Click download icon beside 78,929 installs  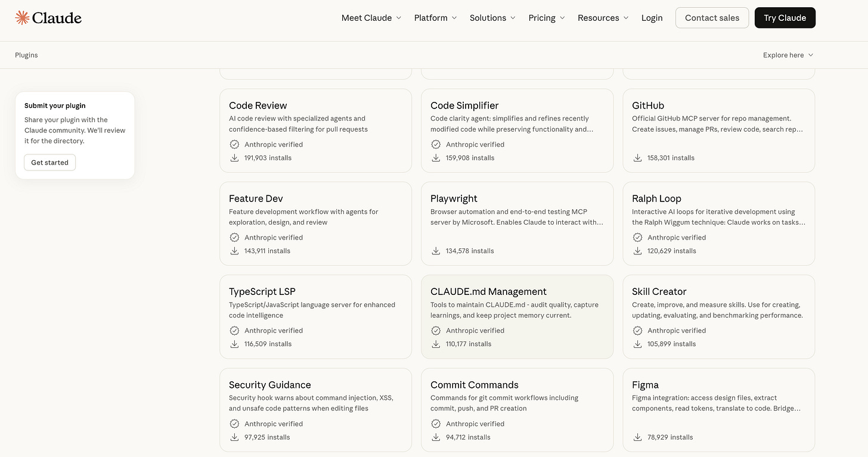click(x=637, y=437)
